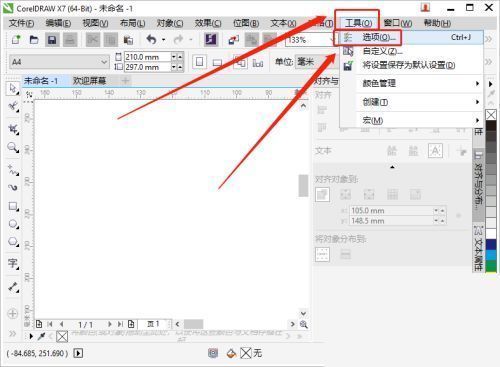
Task: Click the zoom navigator icon
Action: (x=304, y=324)
